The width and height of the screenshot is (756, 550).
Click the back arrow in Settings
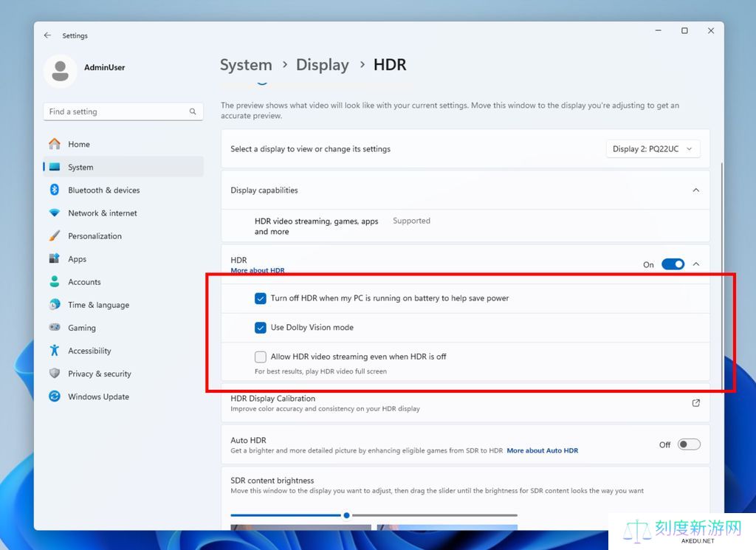(x=47, y=35)
